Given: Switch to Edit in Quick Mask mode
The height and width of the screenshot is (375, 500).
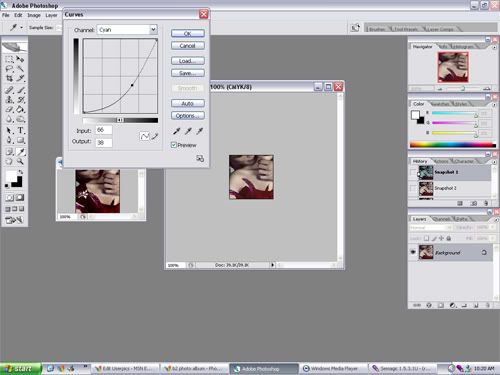Looking at the screenshot, I should (x=20, y=198).
